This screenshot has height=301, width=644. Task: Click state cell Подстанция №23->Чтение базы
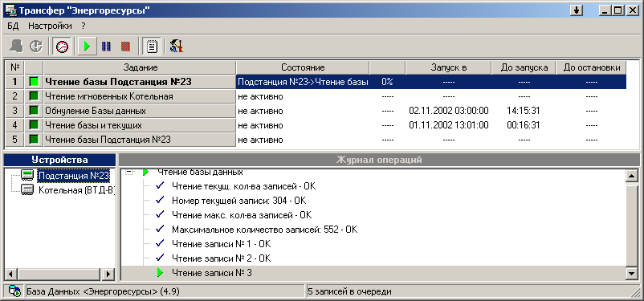[303, 82]
